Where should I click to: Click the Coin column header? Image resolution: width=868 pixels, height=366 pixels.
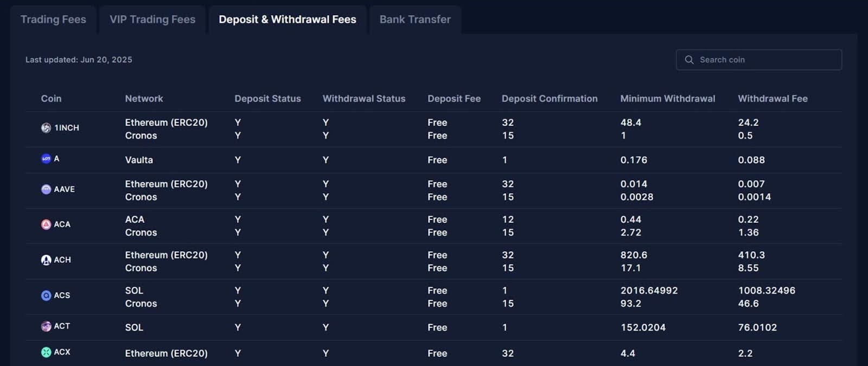click(x=51, y=98)
